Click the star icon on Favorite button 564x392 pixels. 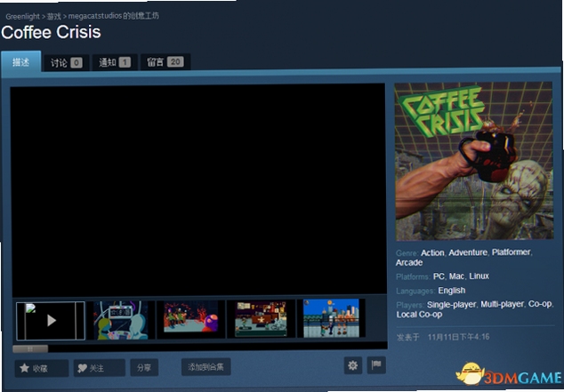pyautogui.click(x=24, y=368)
